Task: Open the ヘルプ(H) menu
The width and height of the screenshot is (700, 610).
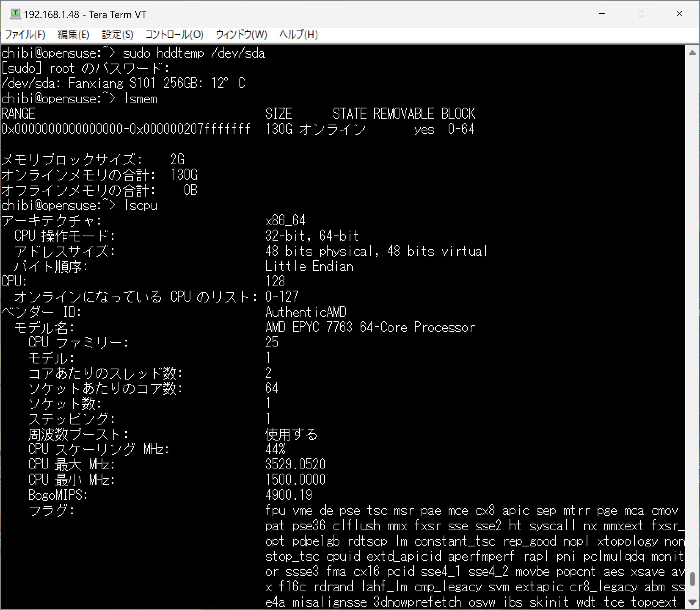Action: point(298,34)
